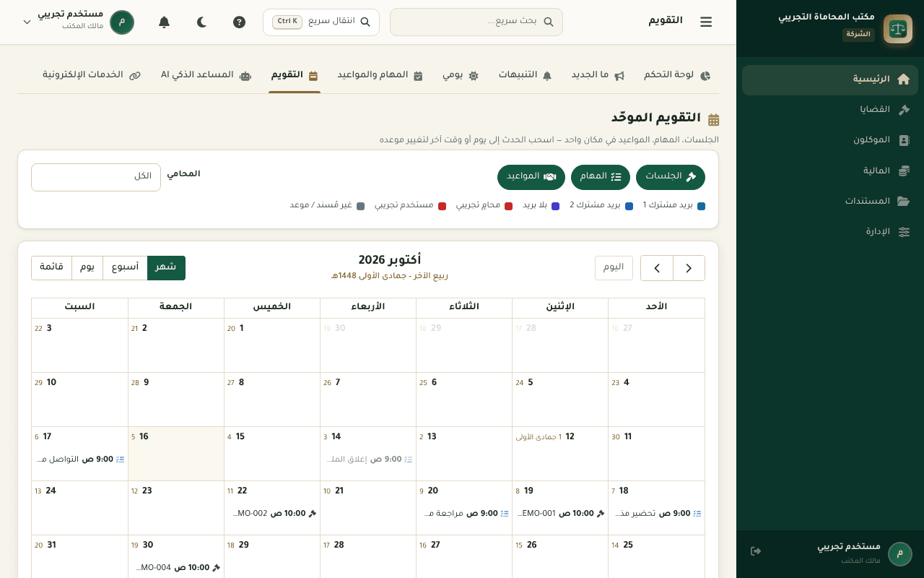Screen dimensions: 924x578
Task: Switch to المهام والمواعيد tab
Action: (x=380, y=75)
